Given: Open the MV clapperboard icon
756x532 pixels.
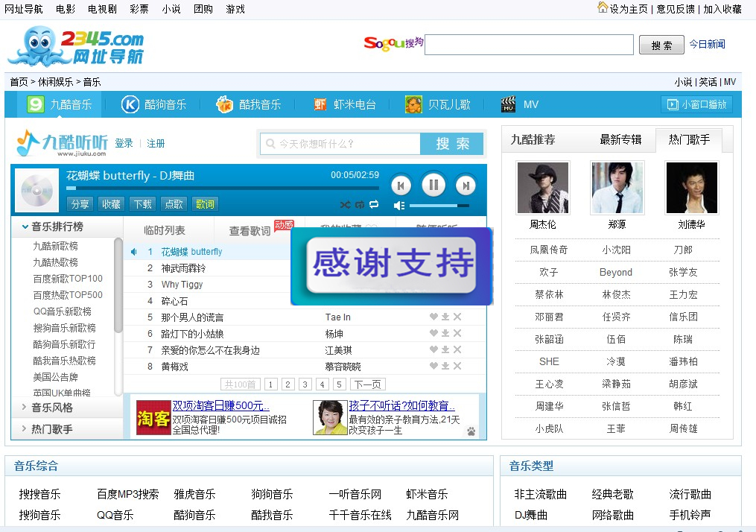Looking at the screenshot, I should click(508, 104).
